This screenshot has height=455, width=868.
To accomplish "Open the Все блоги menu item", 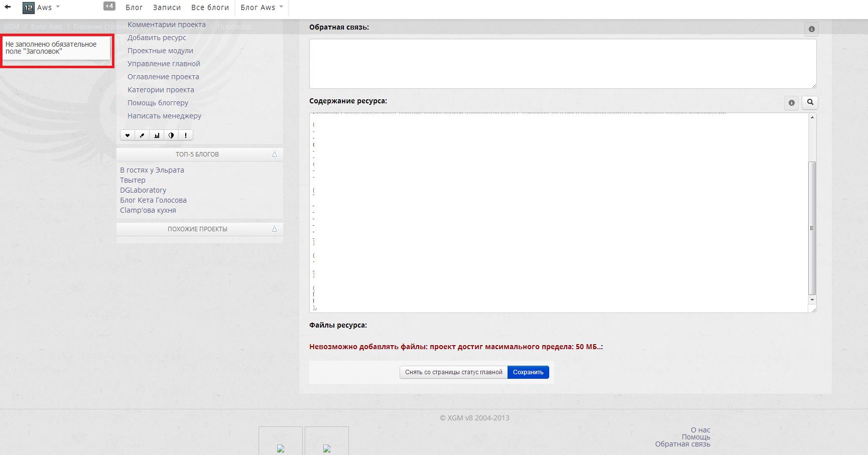I will point(210,8).
